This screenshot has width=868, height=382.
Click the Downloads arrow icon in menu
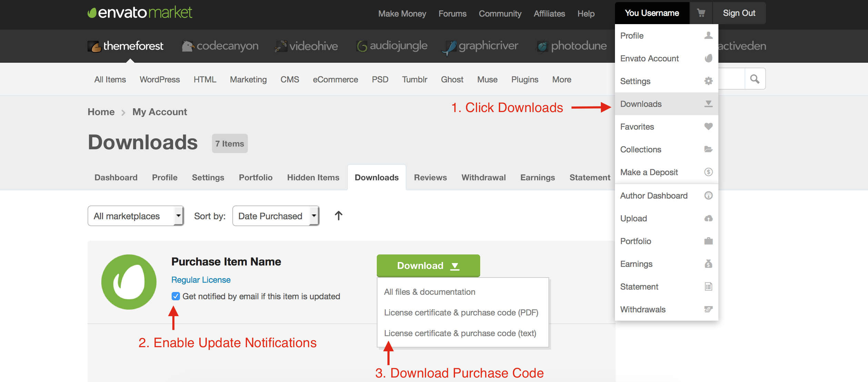pos(708,104)
